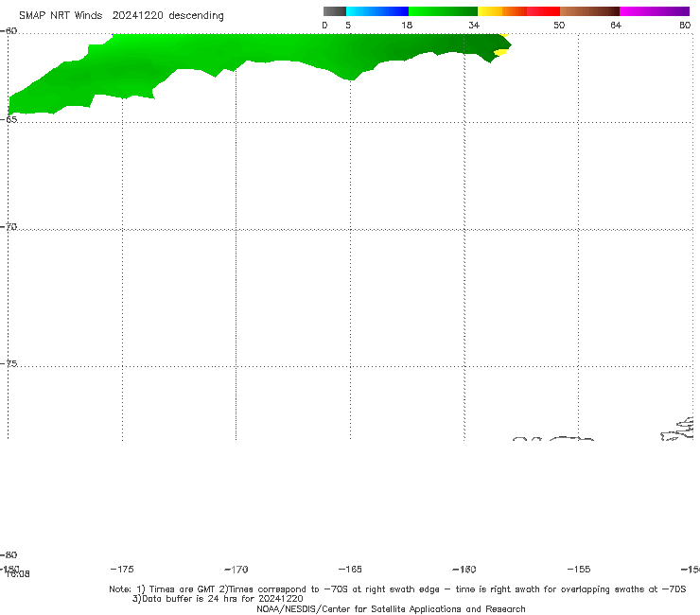Click the 'Note: 1) Times are GMT' text

[x=163, y=589]
